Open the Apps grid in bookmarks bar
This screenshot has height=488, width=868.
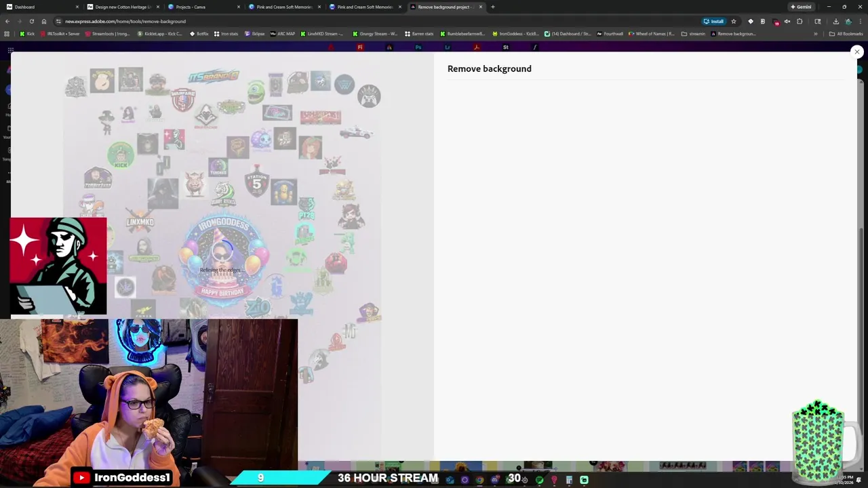[x=7, y=34]
